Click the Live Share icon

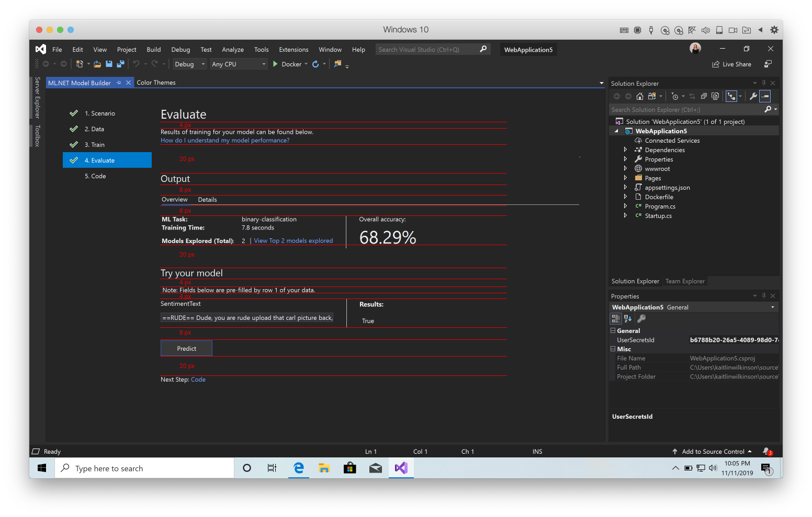pos(716,64)
